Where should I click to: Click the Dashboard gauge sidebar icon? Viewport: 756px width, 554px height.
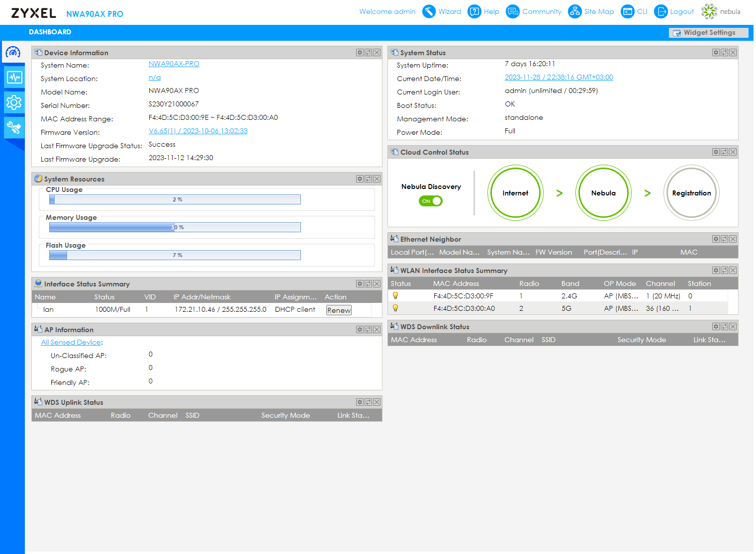click(13, 52)
